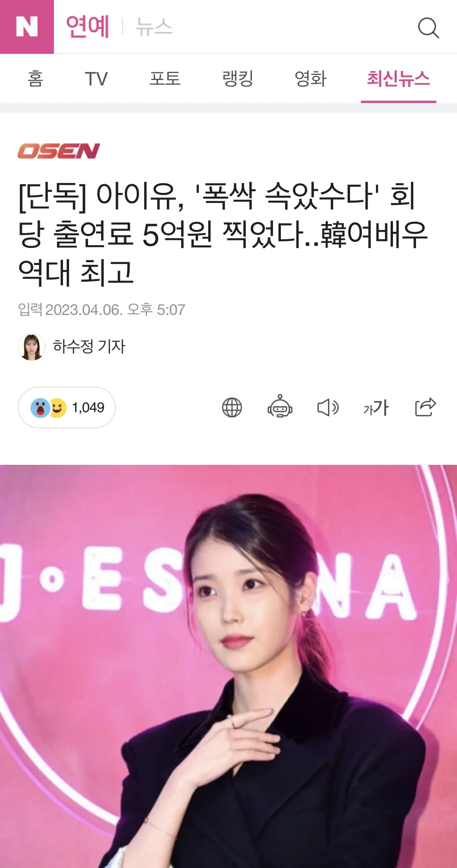
Task: Tap the Naver N logo
Action: click(x=27, y=27)
